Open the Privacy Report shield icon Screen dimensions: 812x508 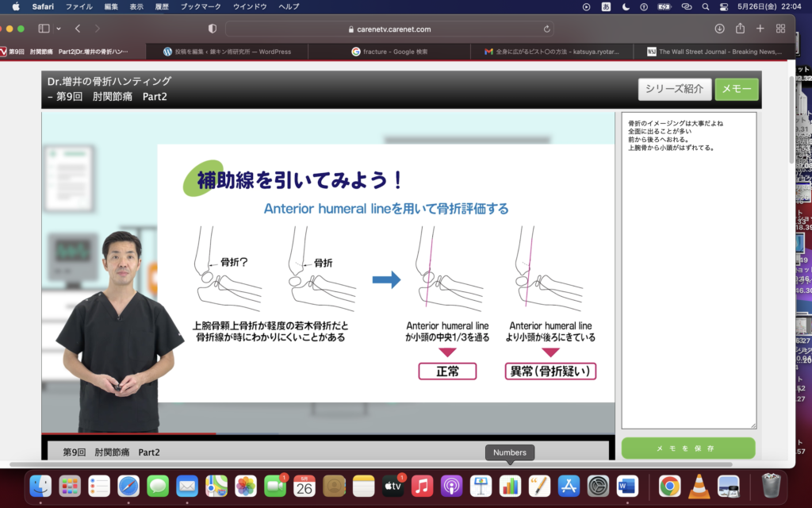point(212,29)
